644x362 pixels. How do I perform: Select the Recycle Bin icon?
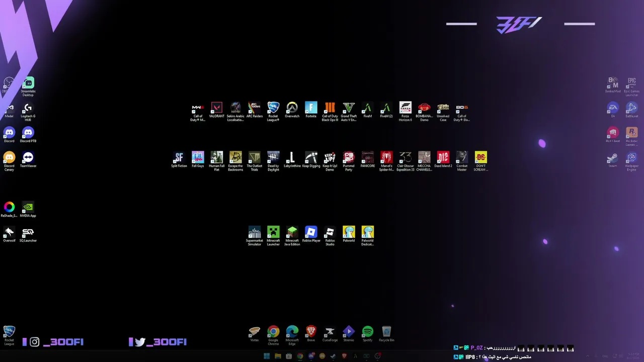386,334
